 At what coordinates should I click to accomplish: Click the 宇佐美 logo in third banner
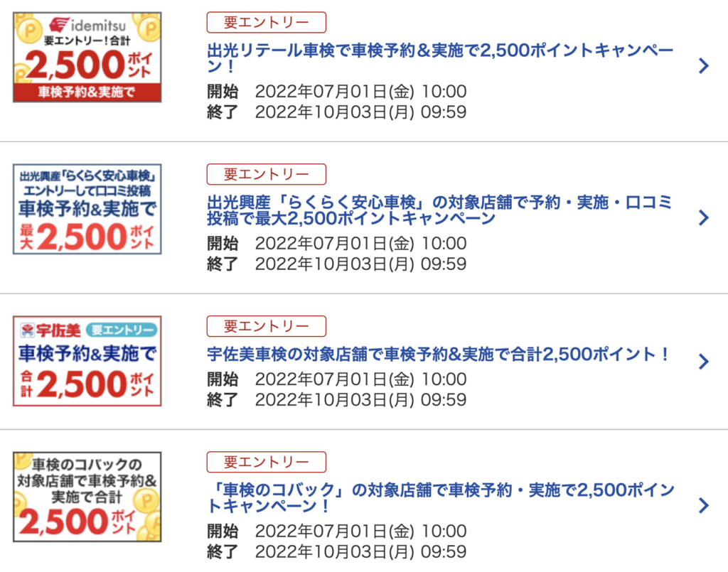(x=50, y=330)
